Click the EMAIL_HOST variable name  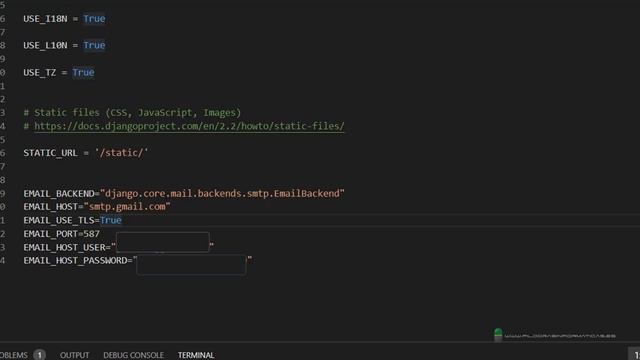(51, 207)
